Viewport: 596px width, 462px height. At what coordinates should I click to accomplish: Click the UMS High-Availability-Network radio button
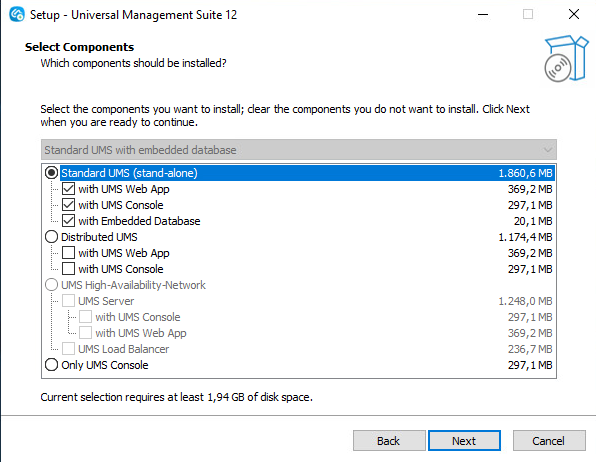pyautogui.click(x=51, y=285)
